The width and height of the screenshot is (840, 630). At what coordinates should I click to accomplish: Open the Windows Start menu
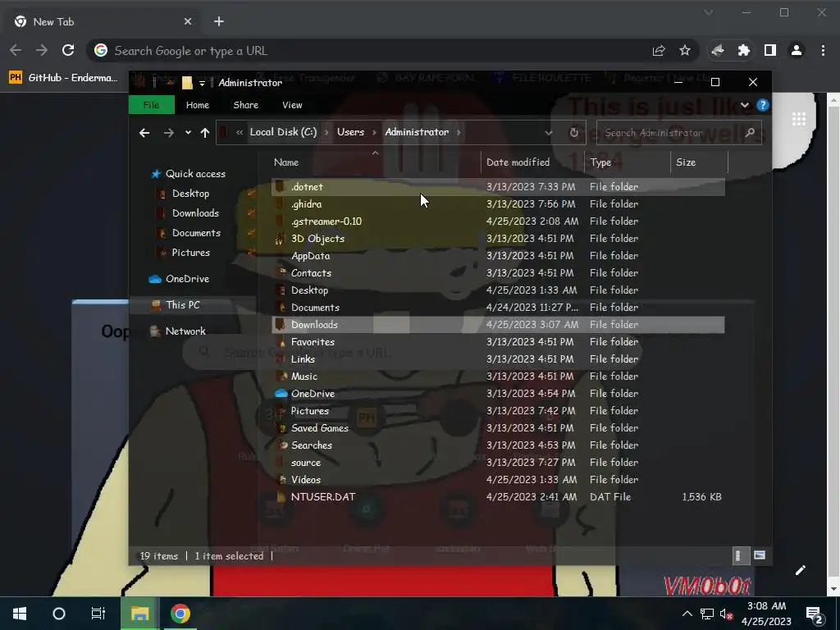(20, 614)
